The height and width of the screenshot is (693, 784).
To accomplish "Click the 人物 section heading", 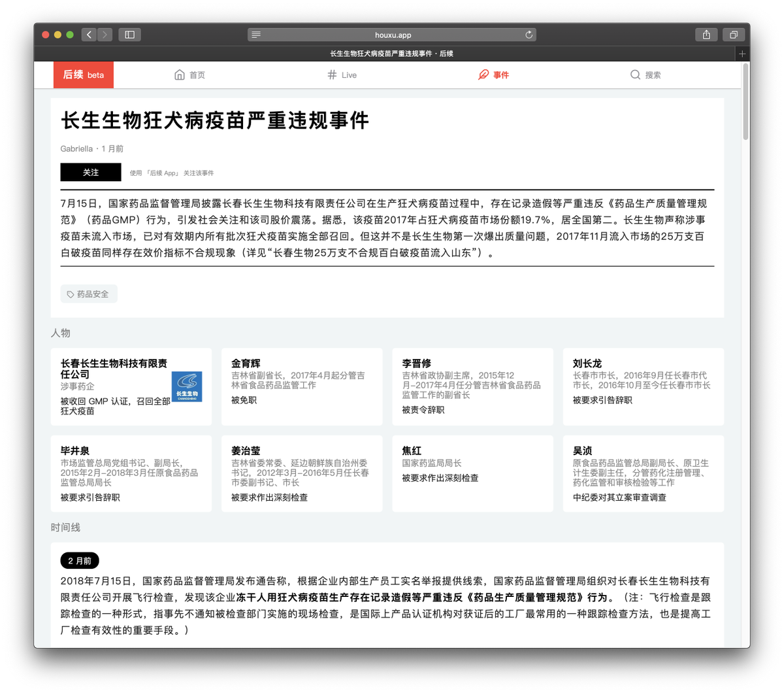I will pos(61,333).
